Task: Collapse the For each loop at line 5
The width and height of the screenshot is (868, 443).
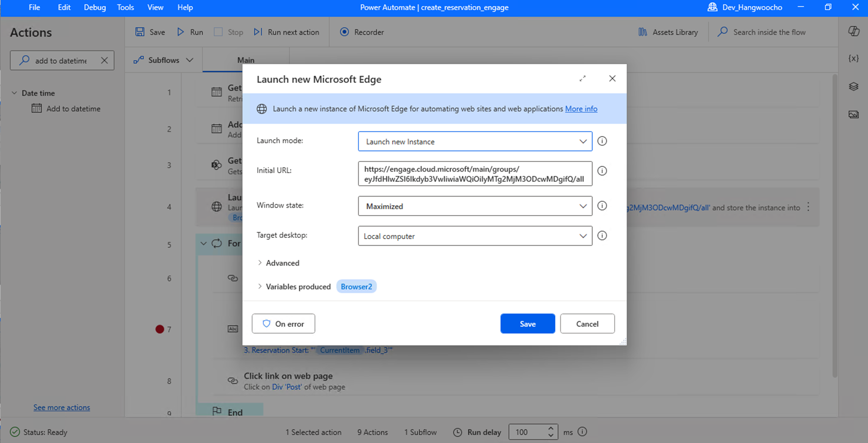Action: (204, 243)
